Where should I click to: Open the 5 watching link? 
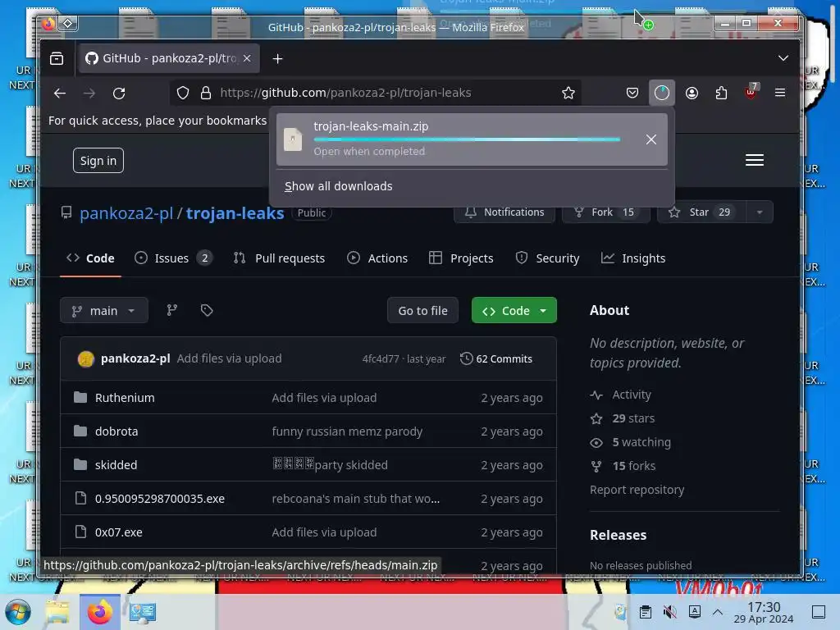[x=641, y=442]
